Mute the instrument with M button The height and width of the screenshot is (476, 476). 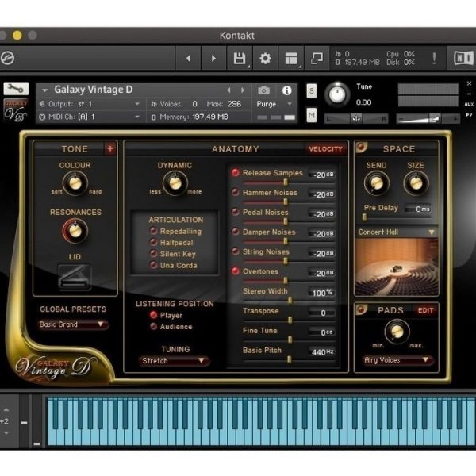pos(312,115)
